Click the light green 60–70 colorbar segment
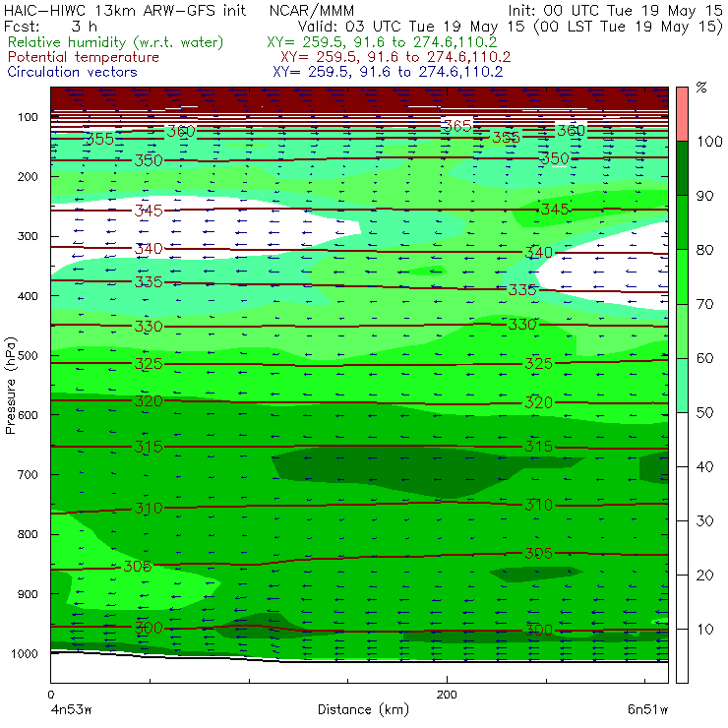The height and width of the screenshot is (728, 728). coord(682,331)
